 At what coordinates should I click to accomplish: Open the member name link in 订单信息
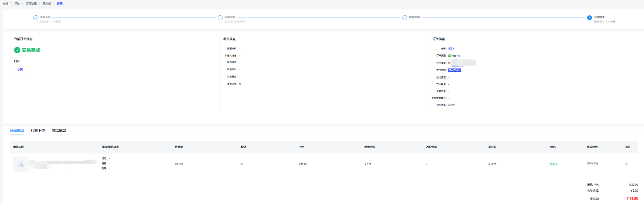click(x=451, y=49)
